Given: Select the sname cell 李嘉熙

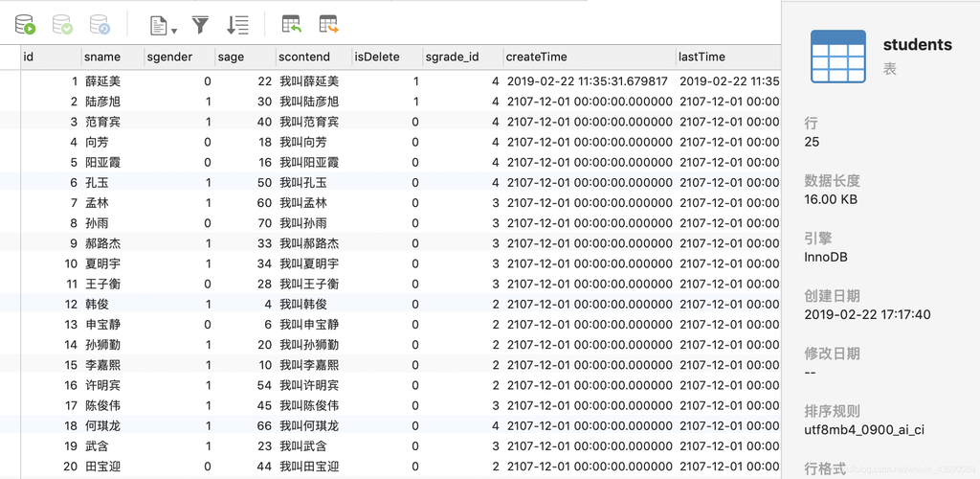Looking at the screenshot, I should (103, 365).
